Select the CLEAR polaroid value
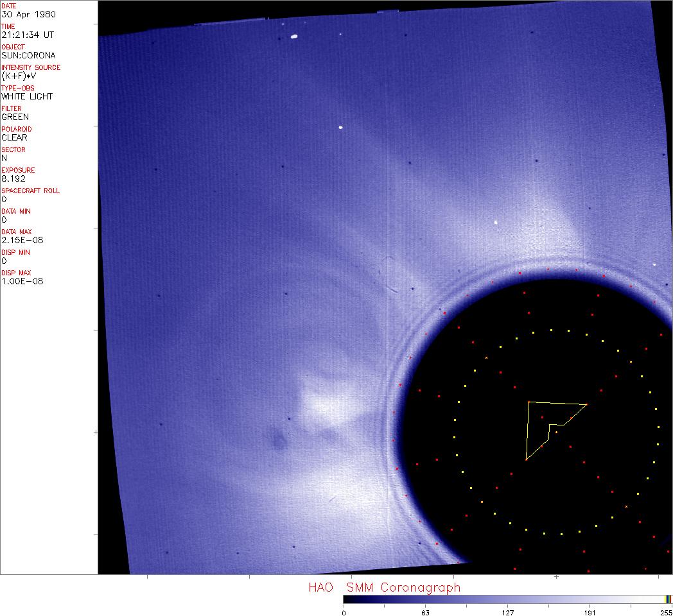The width and height of the screenshot is (673, 616). (x=14, y=137)
